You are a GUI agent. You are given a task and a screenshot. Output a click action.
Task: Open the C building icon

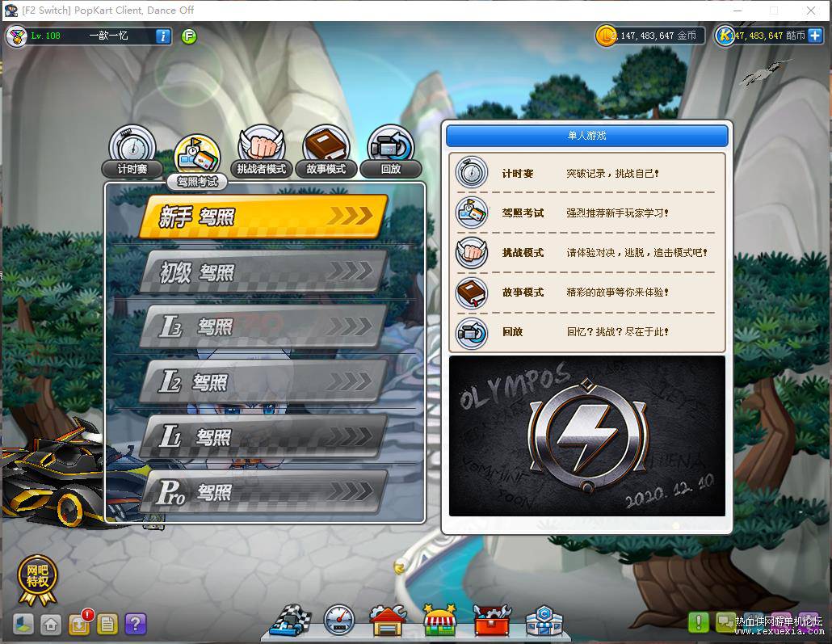point(544,620)
